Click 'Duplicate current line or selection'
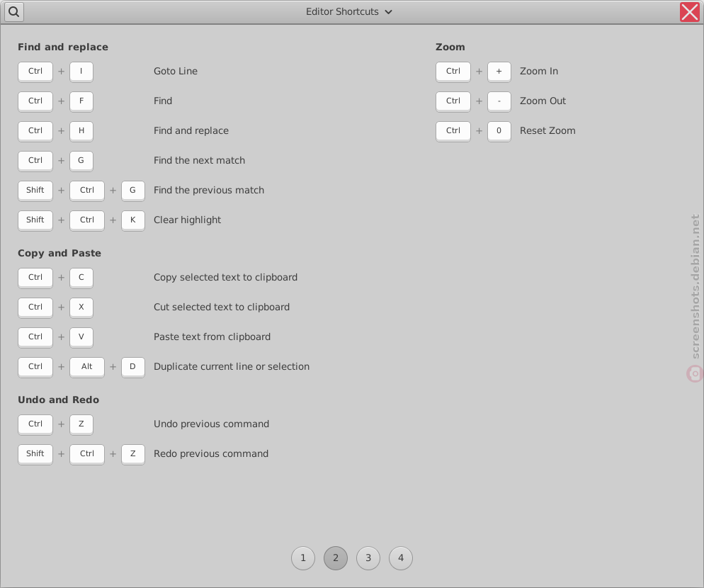704x588 pixels. 232,366
